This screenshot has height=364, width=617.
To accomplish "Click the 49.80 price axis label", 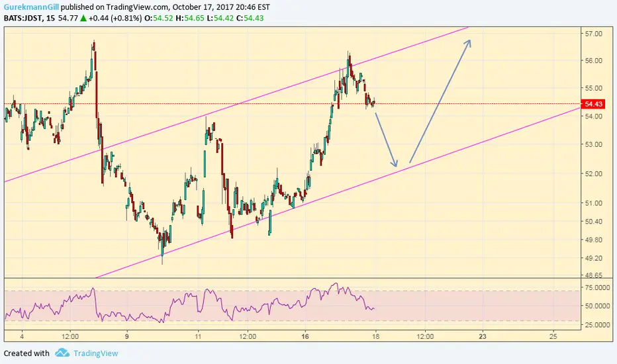I will coord(593,240).
